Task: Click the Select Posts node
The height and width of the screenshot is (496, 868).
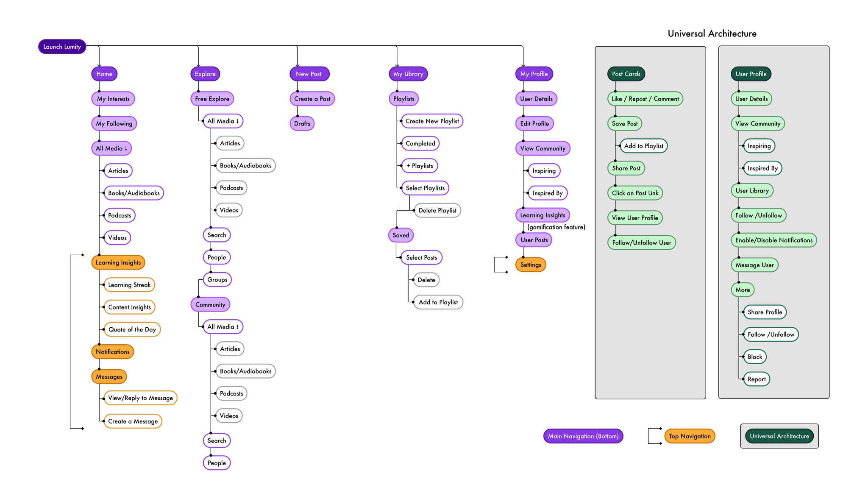Action: pos(421,258)
